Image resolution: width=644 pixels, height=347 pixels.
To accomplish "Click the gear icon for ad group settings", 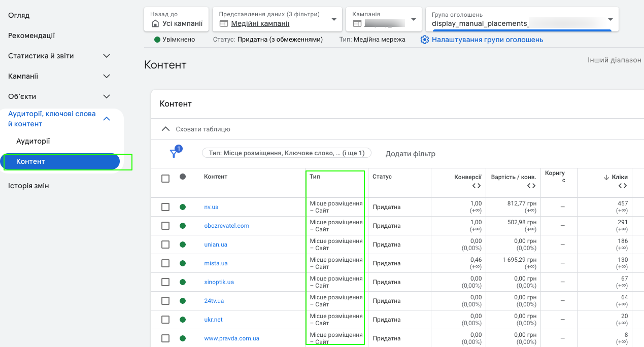I will point(425,40).
